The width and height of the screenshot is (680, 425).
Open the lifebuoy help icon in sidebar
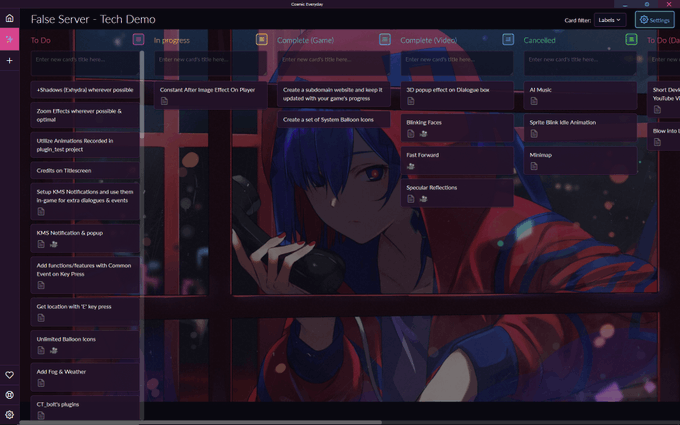coord(10,395)
